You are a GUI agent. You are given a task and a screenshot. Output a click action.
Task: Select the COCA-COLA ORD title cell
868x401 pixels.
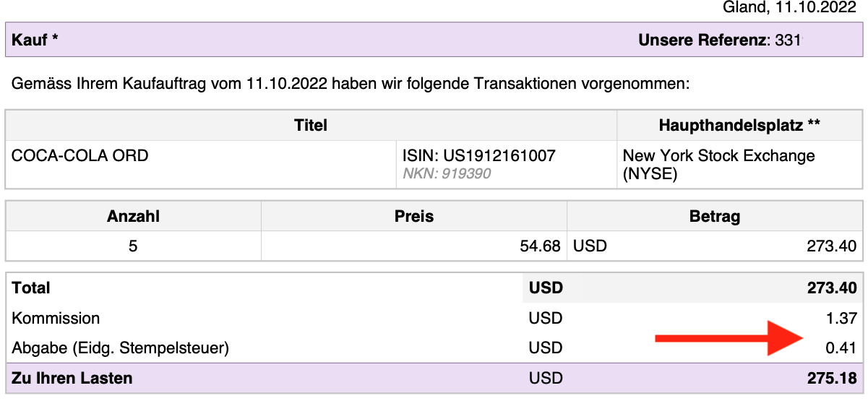[80, 155]
